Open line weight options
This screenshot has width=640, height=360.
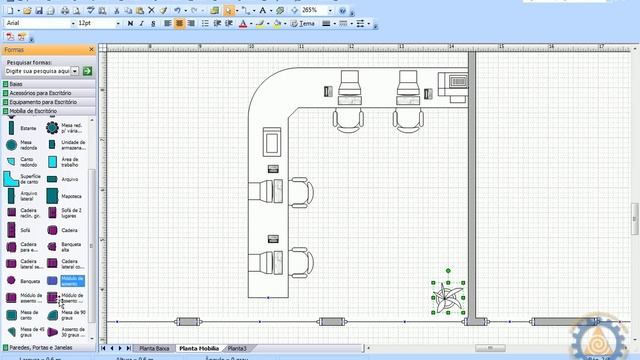[326, 24]
